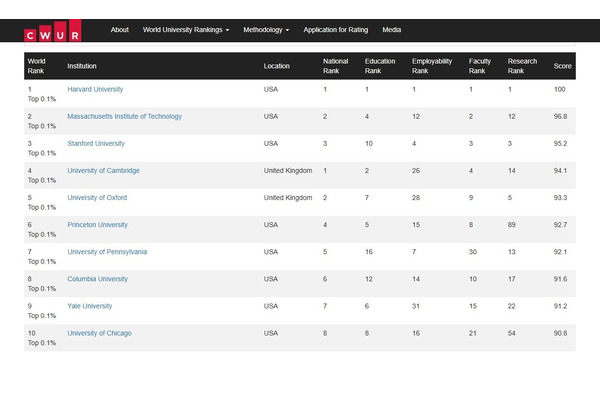Screen dimensions: 600x400
Task: Click the Research Rank column header
Action: [x=522, y=66]
